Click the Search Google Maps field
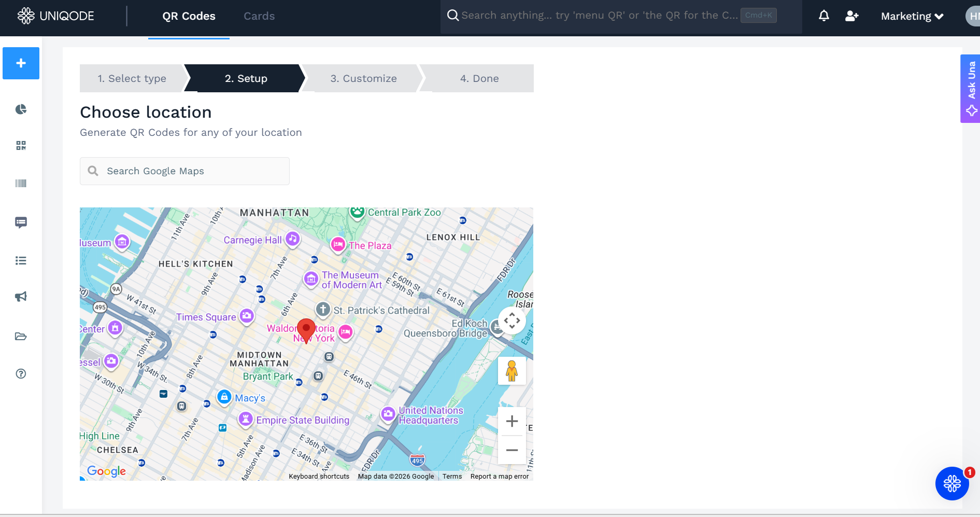This screenshot has width=980, height=517. (x=184, y=171)
